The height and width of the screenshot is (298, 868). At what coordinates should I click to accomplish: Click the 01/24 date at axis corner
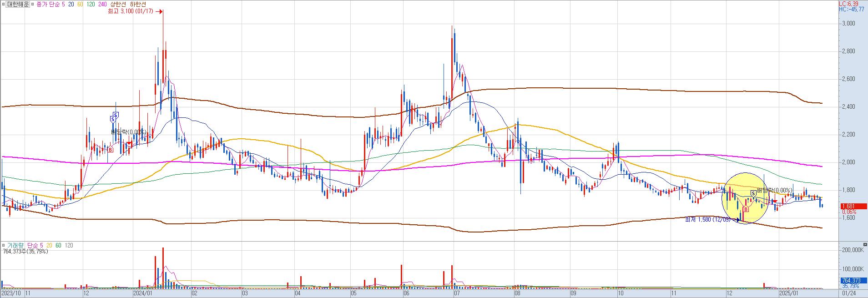pos(849,293)
